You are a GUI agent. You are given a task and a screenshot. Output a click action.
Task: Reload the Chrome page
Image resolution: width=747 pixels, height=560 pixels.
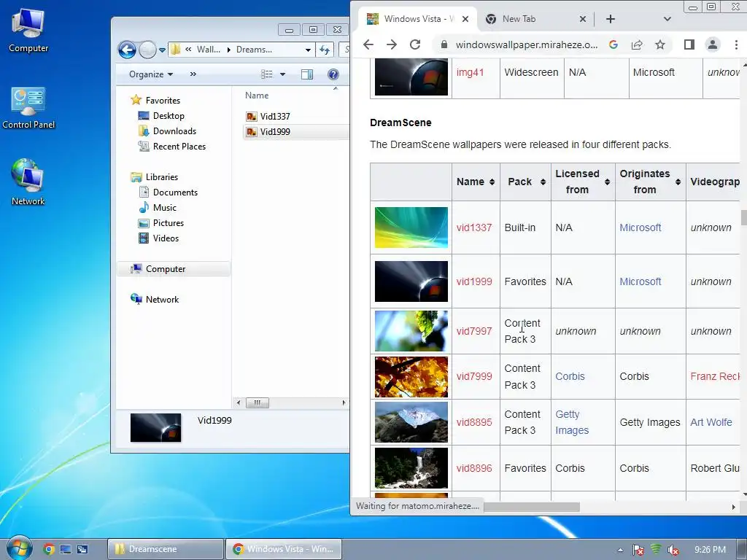coord(415,44)
